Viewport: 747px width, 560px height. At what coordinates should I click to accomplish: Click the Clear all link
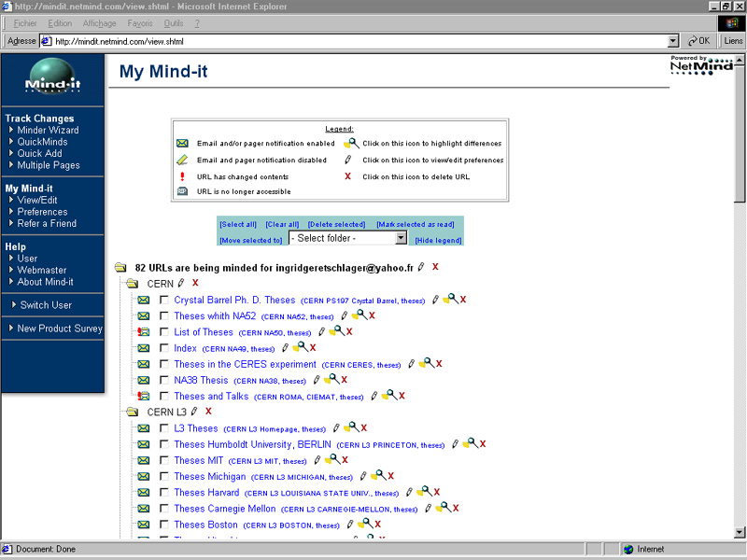pos(282,224)
